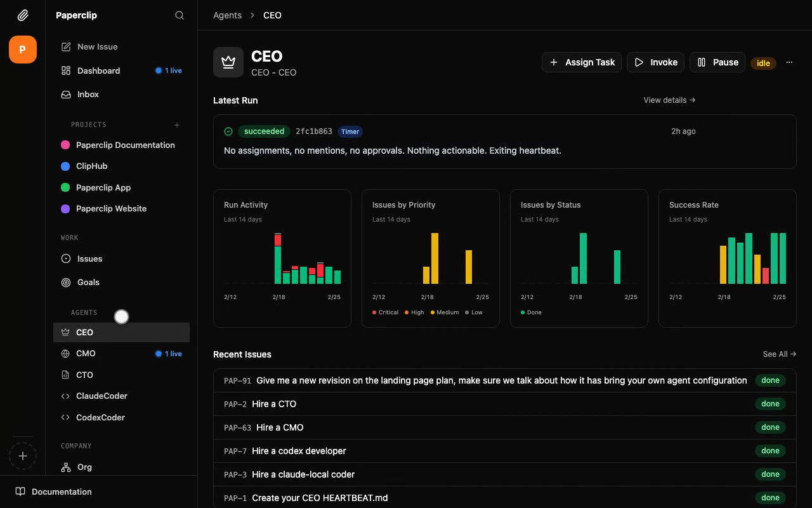Open issue PAP-7 Hire a codex developer

(x=505, y=451)
